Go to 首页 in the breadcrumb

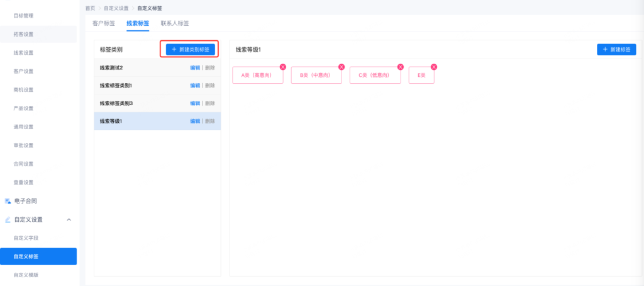[x=91, y=8]
